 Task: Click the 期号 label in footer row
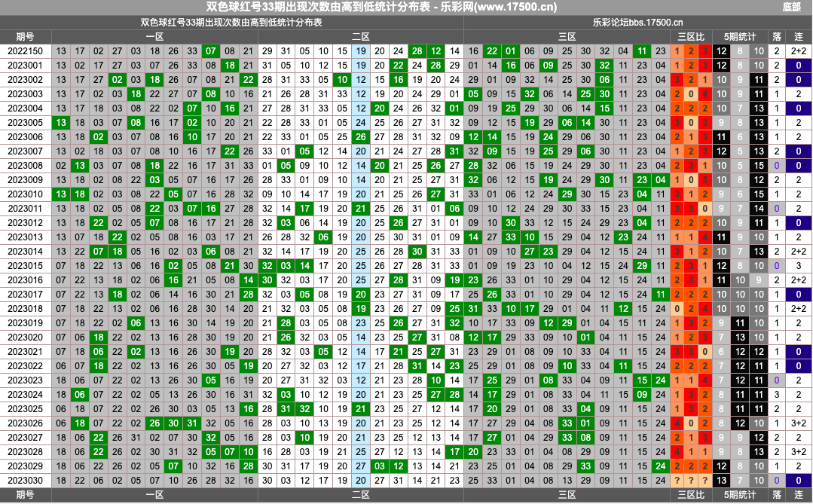25,495
